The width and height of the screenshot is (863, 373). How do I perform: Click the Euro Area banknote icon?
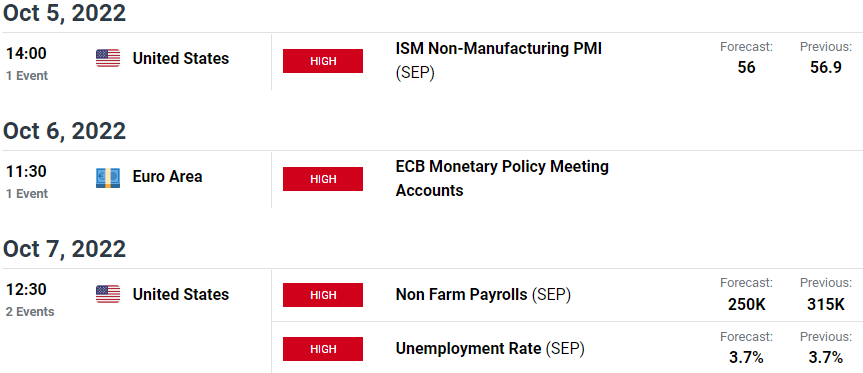pos(108,178)
